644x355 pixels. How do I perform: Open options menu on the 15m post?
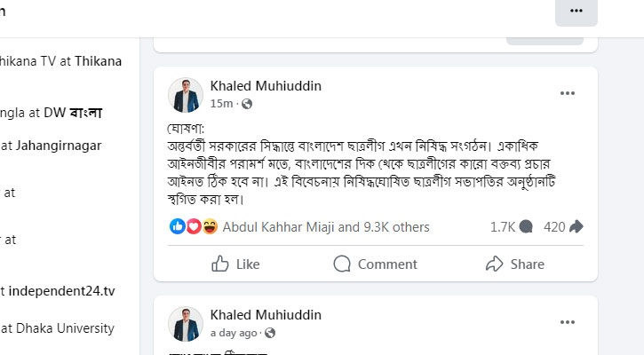coord(568,93)
